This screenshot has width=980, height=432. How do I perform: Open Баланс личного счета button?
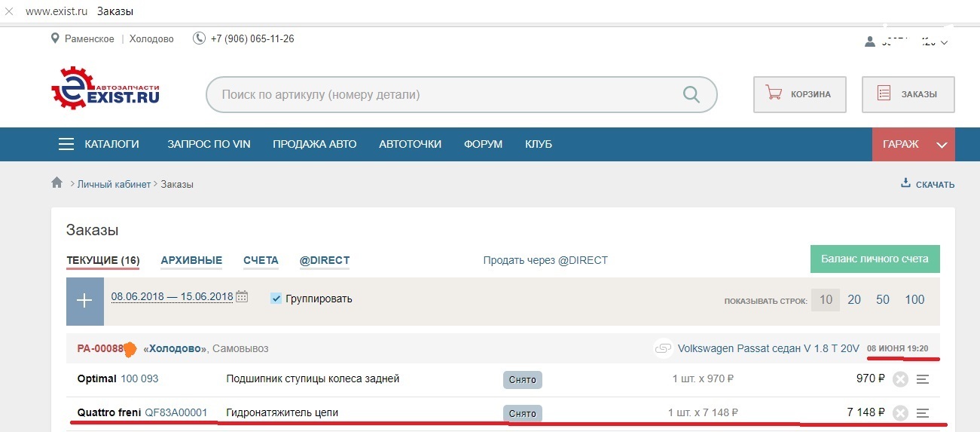[875, 259]
